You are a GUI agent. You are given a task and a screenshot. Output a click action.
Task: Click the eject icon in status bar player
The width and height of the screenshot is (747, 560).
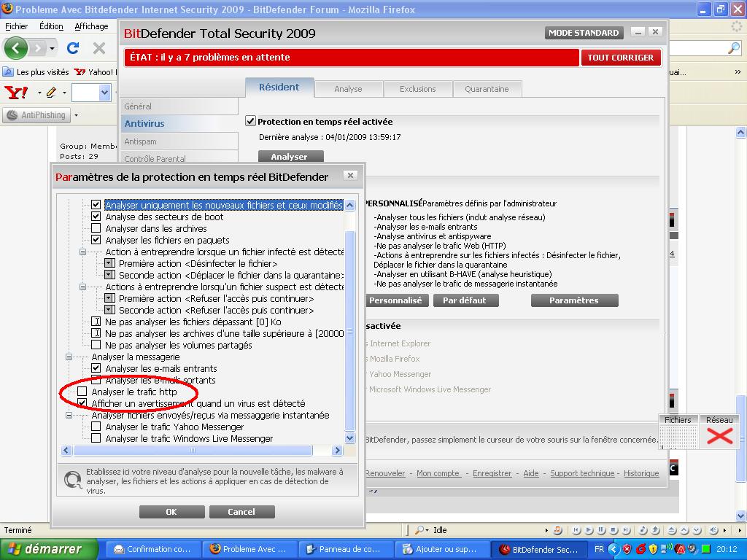672,530
